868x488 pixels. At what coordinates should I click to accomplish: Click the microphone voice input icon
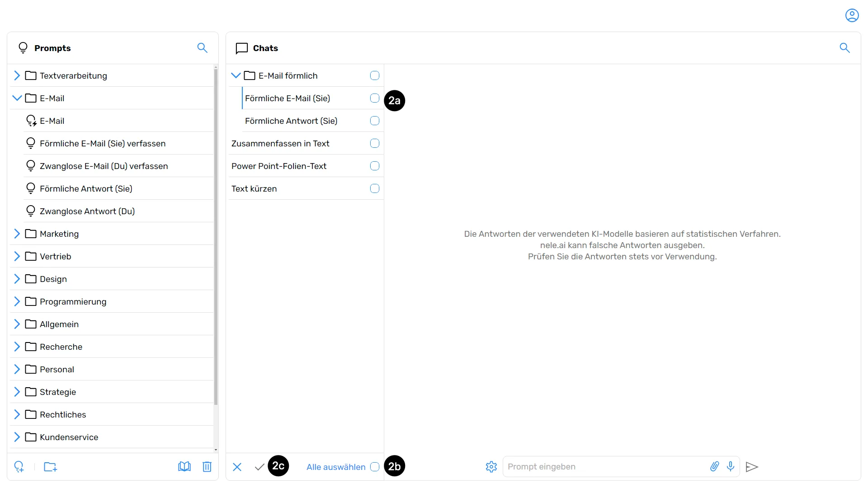click(731, 467)
